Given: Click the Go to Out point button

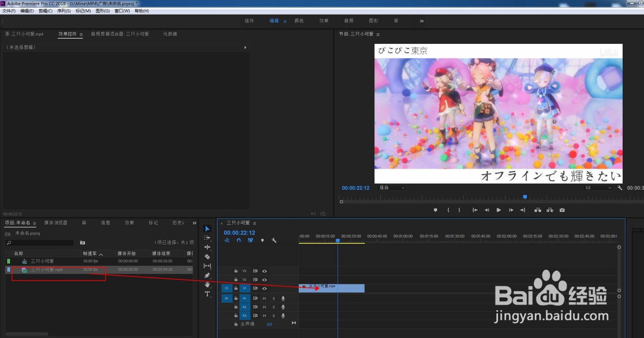Looking at the screenshot, I should pyautogui.click(x=523, y=210).
